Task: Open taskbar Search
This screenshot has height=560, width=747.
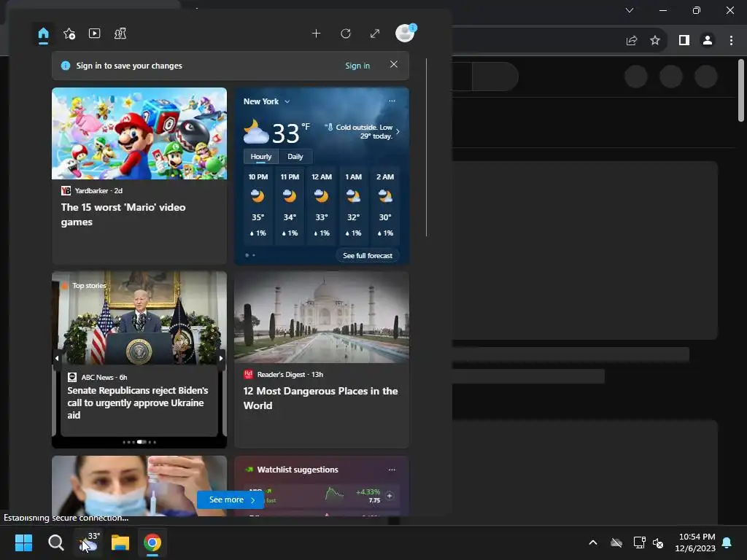Action: 55,542
